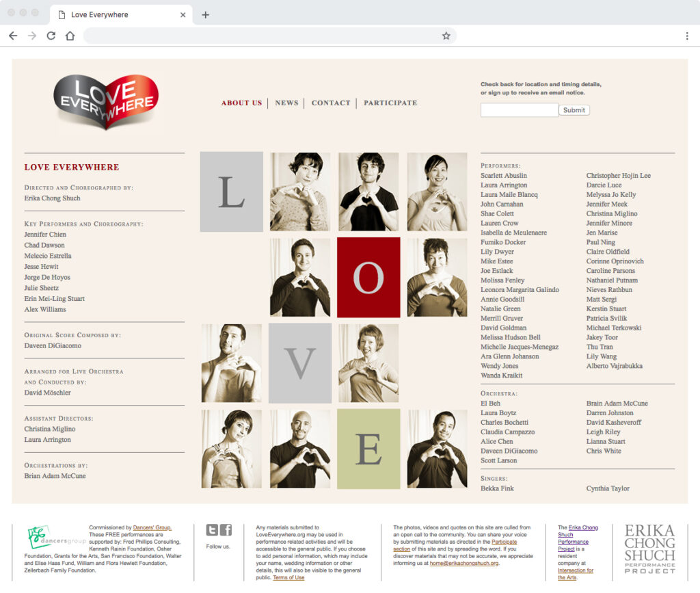Click the Love Everywhere red heading
The width and height of the screenshot is (700, 593).
[71, 167]
